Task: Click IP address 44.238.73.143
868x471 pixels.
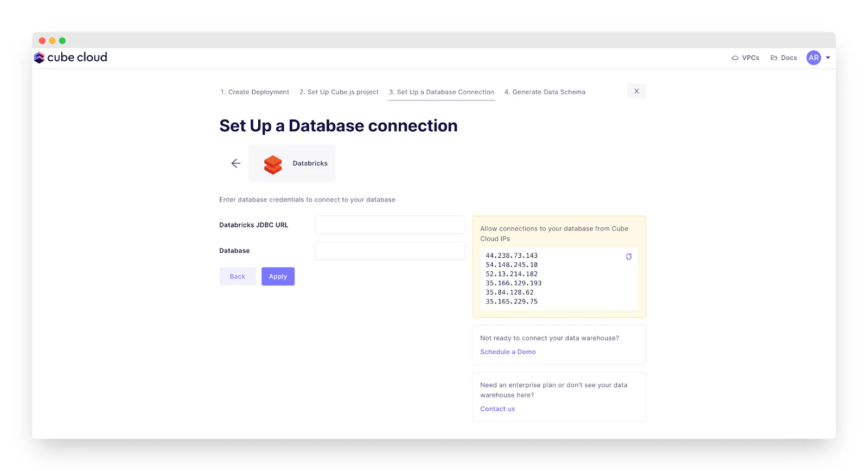Action: click(x=512, y=256)
